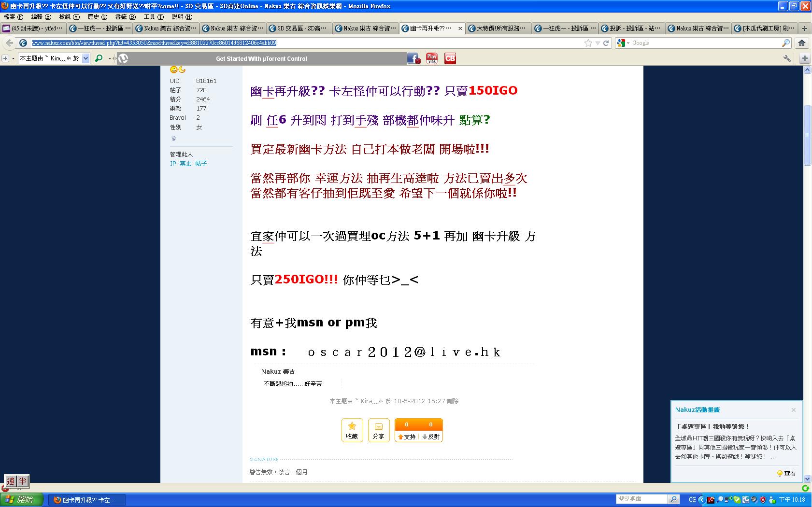Click the browser back arrow button
This screenshot has height=507, width=812.
[x=9, y=43]
